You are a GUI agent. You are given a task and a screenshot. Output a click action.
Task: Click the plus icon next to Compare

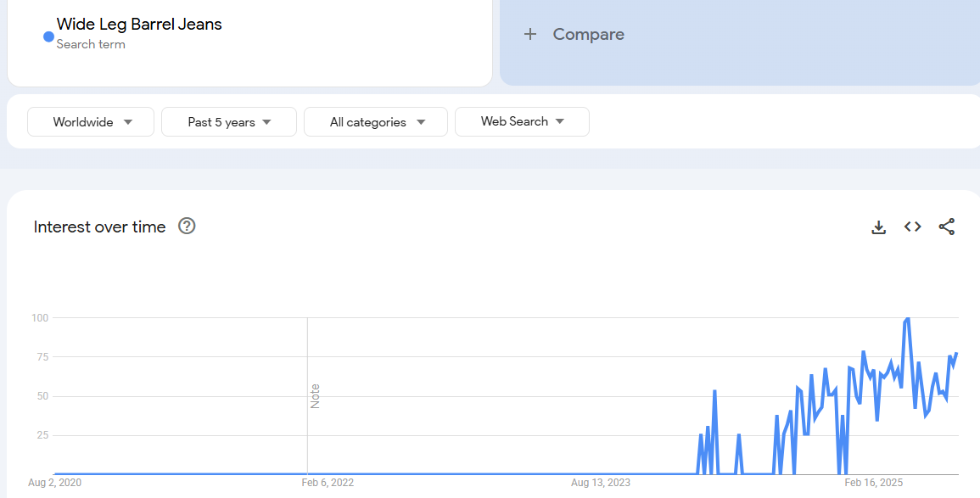(530, 35)
